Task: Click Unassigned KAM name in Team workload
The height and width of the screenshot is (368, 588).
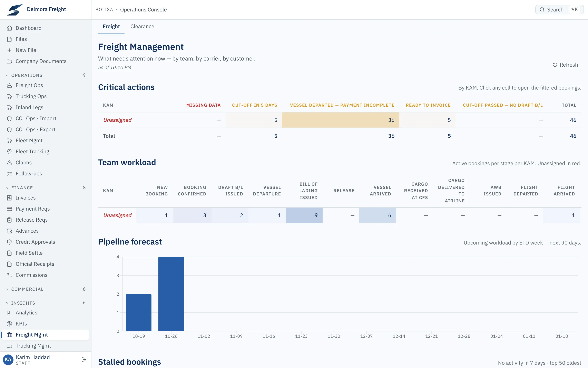Action: tap(117, 215)
